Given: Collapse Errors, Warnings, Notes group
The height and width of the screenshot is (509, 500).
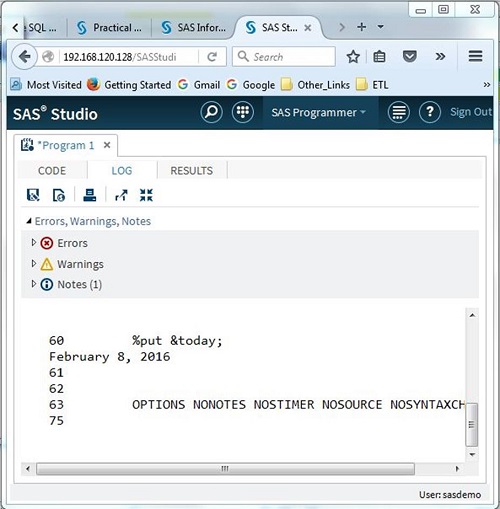Looking at the screenshot, I should click(29, 221).
